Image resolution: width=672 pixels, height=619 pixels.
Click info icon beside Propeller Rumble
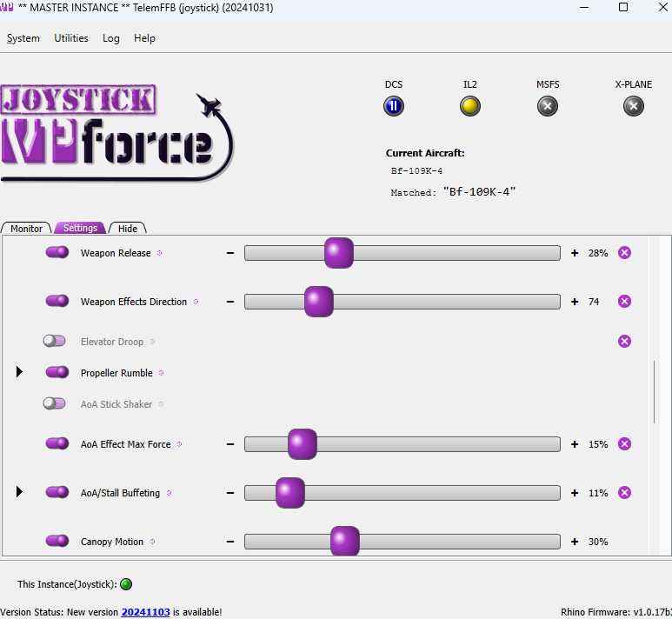coord(161,373)
